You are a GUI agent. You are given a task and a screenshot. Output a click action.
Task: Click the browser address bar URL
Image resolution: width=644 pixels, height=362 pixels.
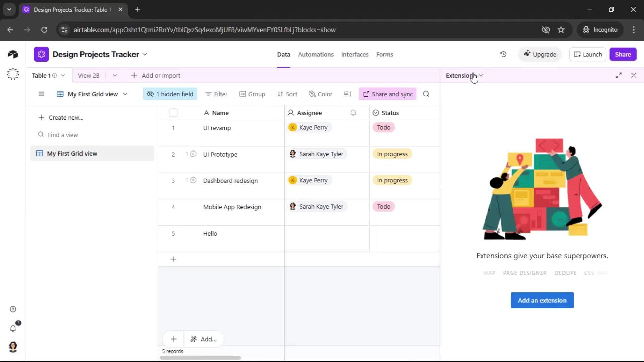(x=205, y=30)
